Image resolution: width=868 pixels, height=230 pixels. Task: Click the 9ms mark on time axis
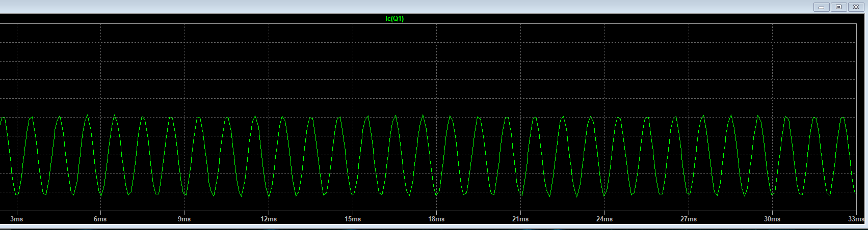point(184,219)
